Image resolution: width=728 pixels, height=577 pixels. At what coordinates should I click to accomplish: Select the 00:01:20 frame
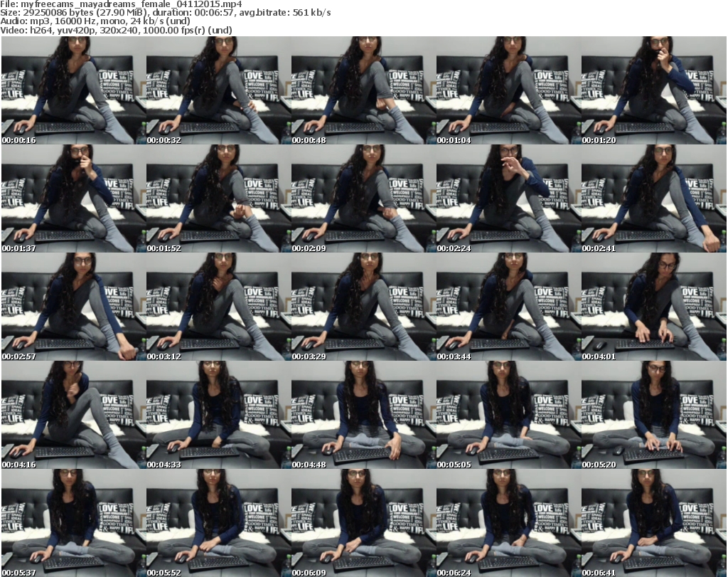(654, 90)
